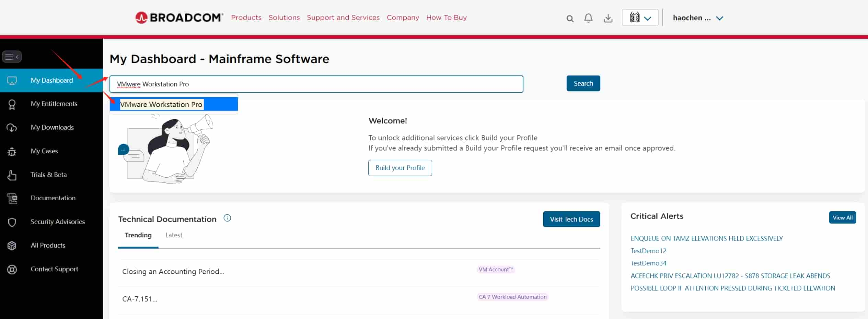The image size is (868, 319).
Task: Click View All critical alerts button
Action: 842,217
